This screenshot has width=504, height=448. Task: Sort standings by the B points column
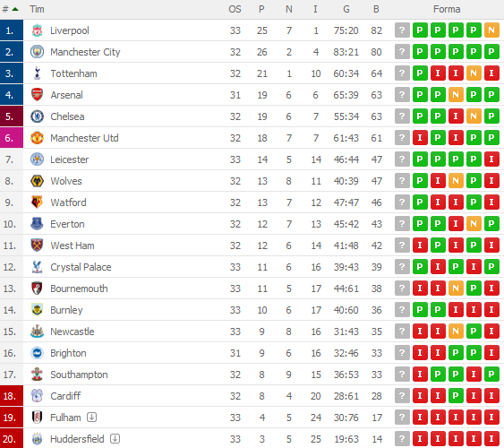pyautogui.click(x=376, y=9)
